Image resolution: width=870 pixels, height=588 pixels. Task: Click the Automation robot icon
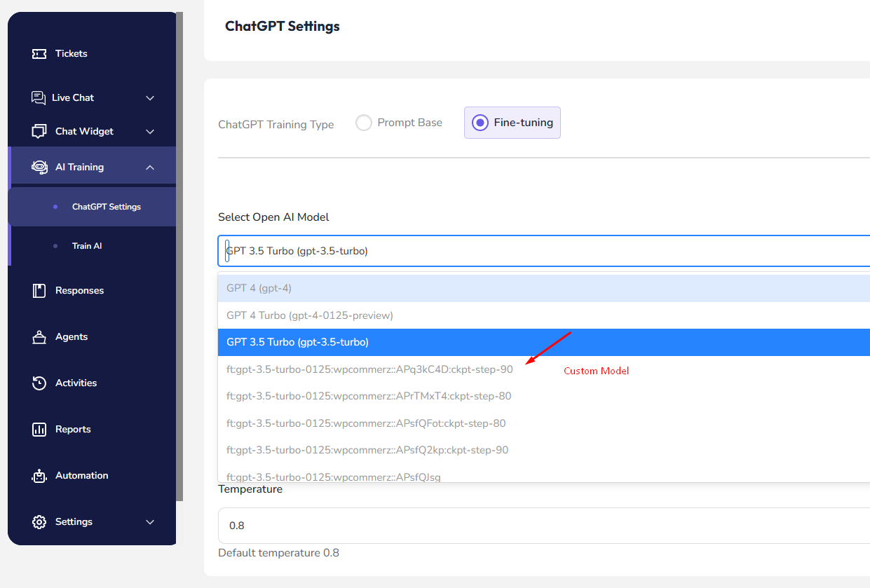(x=39, y=476)
